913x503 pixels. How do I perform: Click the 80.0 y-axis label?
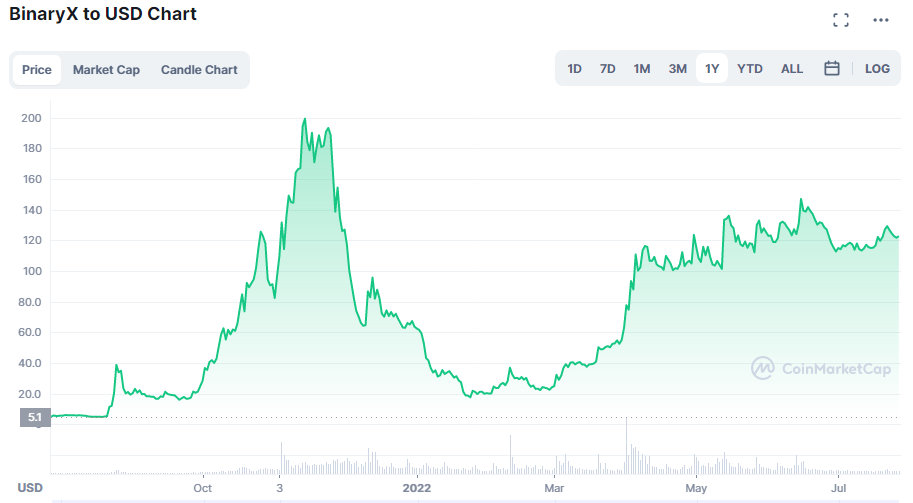point(30,302)
